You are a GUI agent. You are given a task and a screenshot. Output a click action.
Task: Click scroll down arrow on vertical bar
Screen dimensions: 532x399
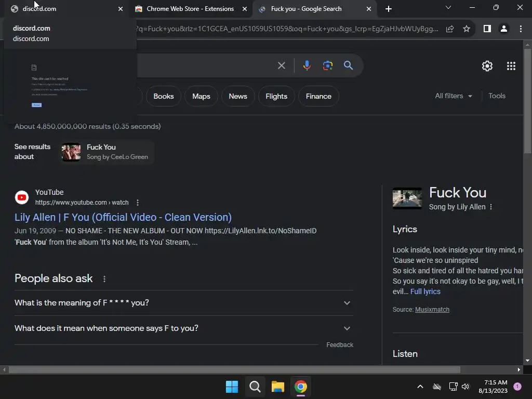528,361
